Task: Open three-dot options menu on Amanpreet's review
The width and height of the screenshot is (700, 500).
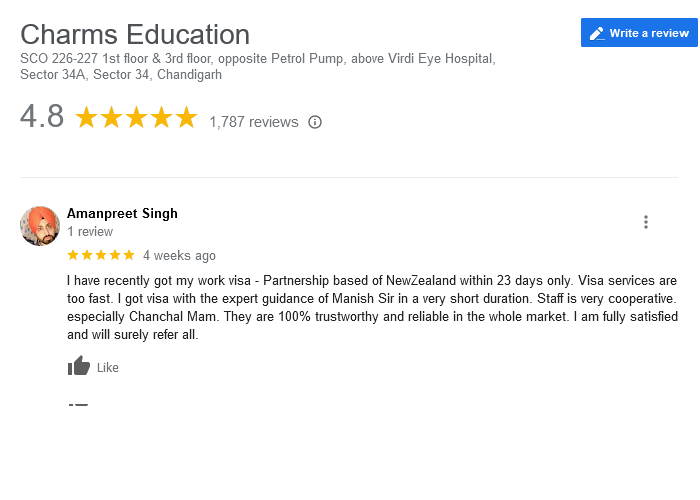Action: pyautogui.click(x=646, y=222)
